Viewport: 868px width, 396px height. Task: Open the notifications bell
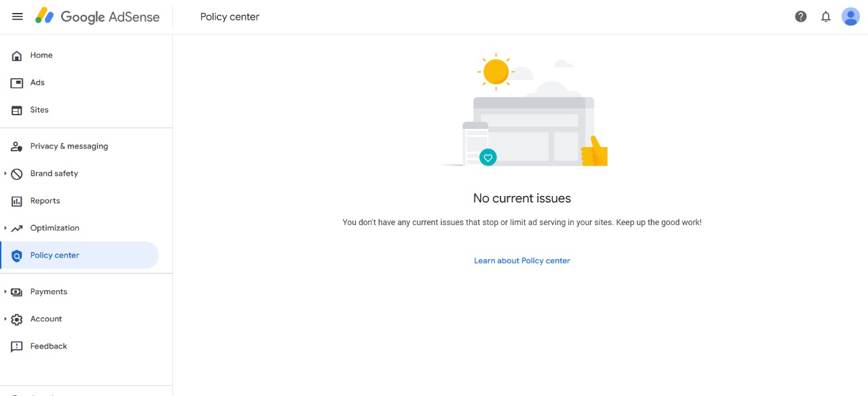click(x=825, y=16)
